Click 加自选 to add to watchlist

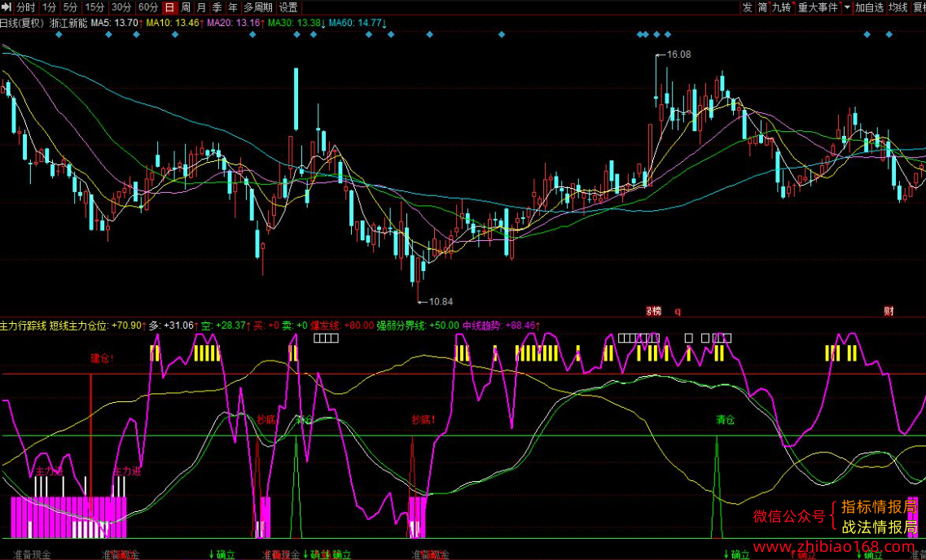[x=869, y=7]
